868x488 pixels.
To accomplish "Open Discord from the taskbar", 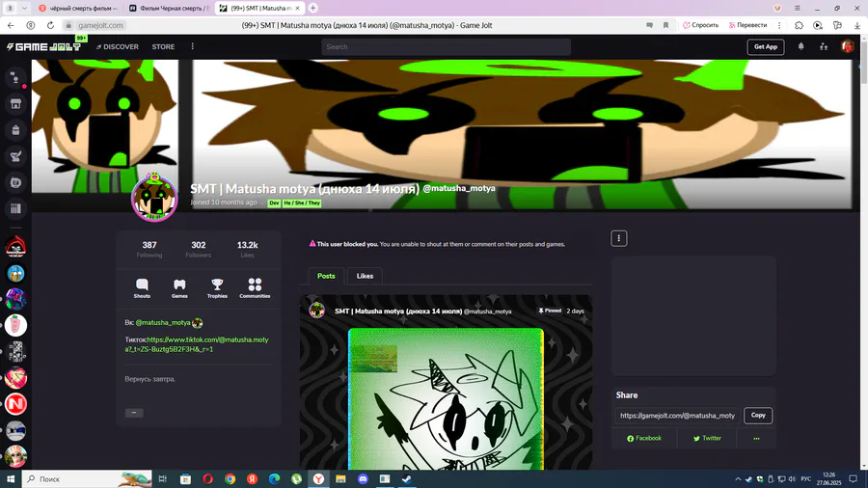I will [x=363, y=479].
